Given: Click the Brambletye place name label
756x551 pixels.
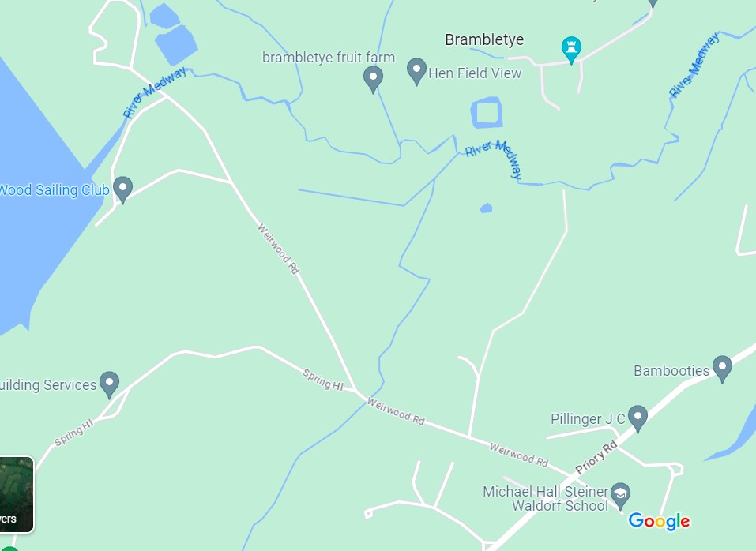Looking at the screenshot, I should 484,39.
